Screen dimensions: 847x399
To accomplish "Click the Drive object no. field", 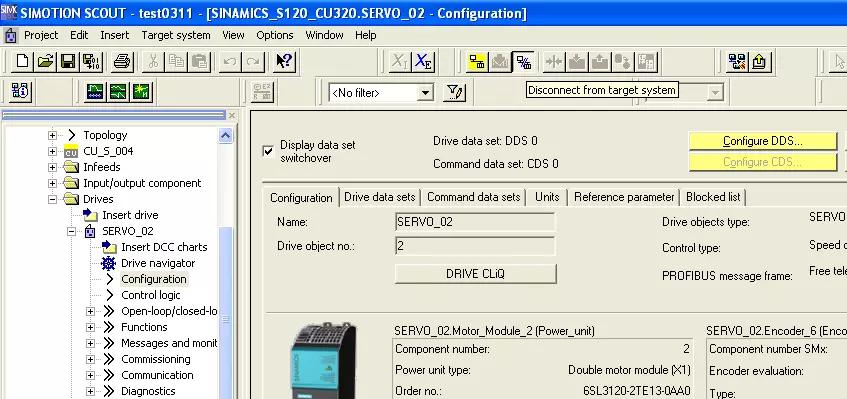I will click(475, 246).
